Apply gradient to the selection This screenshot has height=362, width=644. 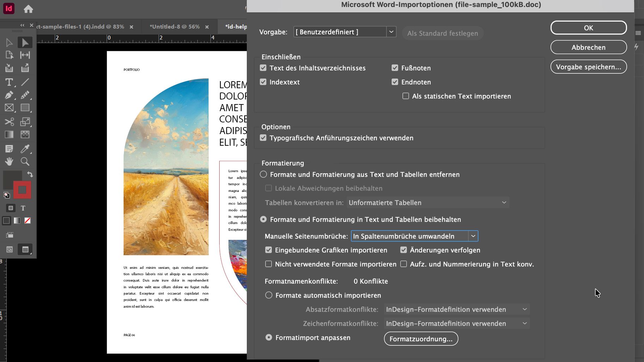(17, 221)
